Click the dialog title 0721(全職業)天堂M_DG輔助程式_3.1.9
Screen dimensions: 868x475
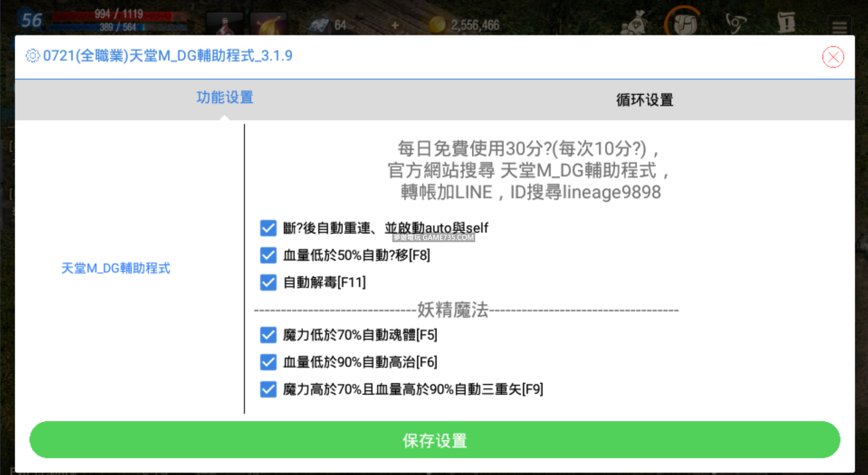pos(168,56)
